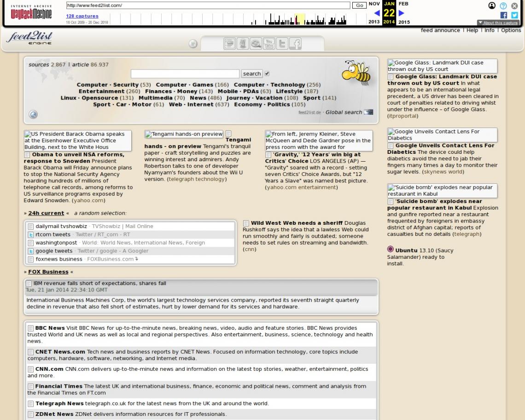Click the Google Unveils Contact Lens thumbnail
The width and height of the screenshot is (525, 420).
[x=442, y=134]
